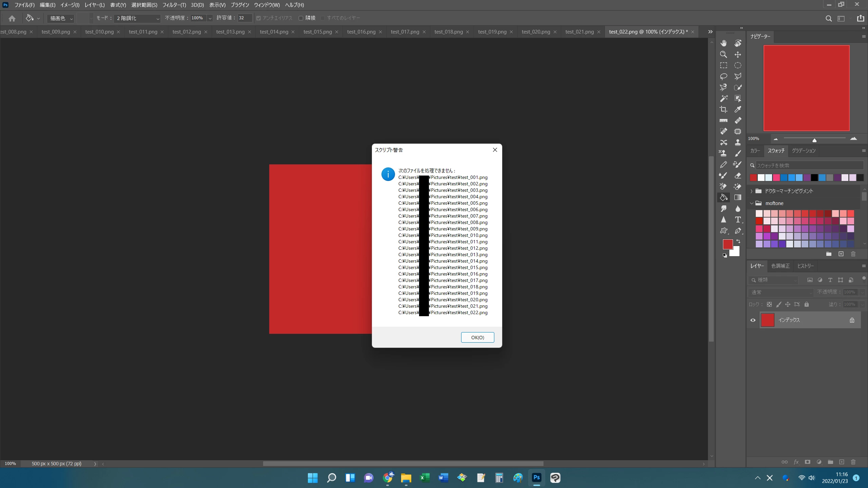868x488 pixels.
Task: Click the Home icon in options bar
Action: click(x=12, y=18)
